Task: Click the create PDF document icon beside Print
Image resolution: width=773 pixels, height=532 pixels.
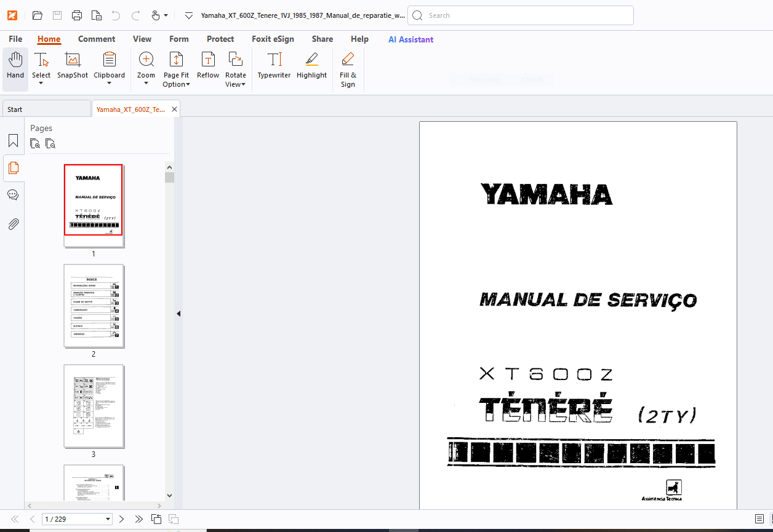Action: [x=96, y=15]
